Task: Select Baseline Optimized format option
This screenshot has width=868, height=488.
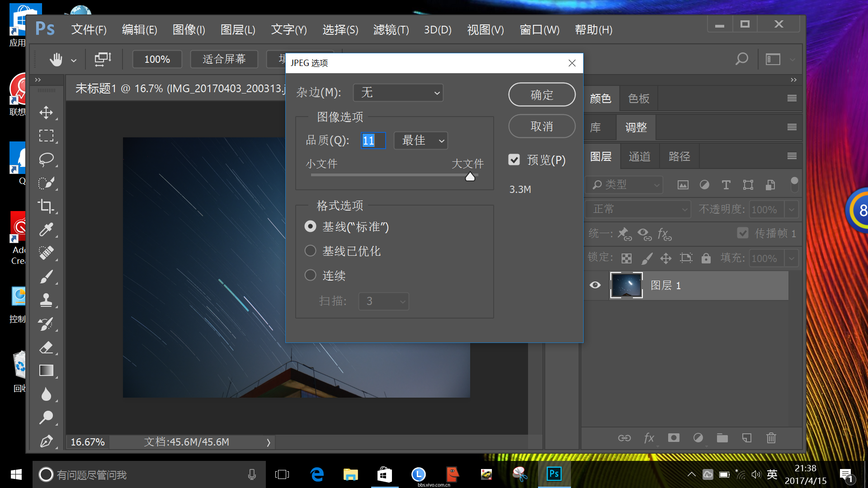Action: (310, 251)
